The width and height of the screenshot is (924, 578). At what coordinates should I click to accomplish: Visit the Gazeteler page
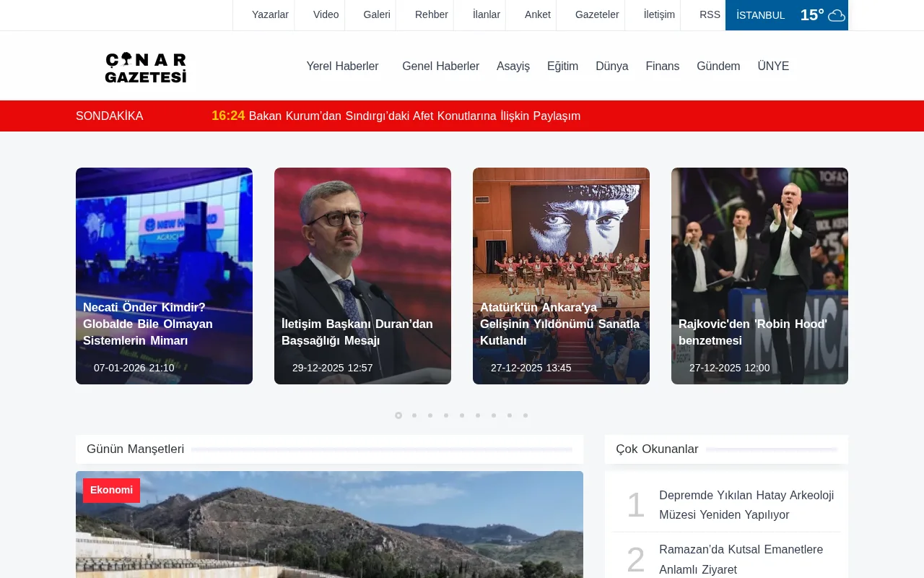(596, 14)
